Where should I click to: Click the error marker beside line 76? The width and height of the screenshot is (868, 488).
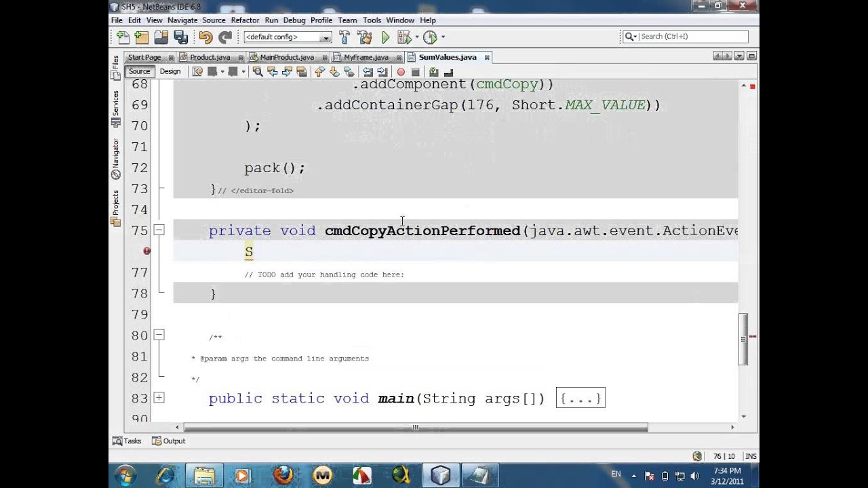[x=146, y=251]
